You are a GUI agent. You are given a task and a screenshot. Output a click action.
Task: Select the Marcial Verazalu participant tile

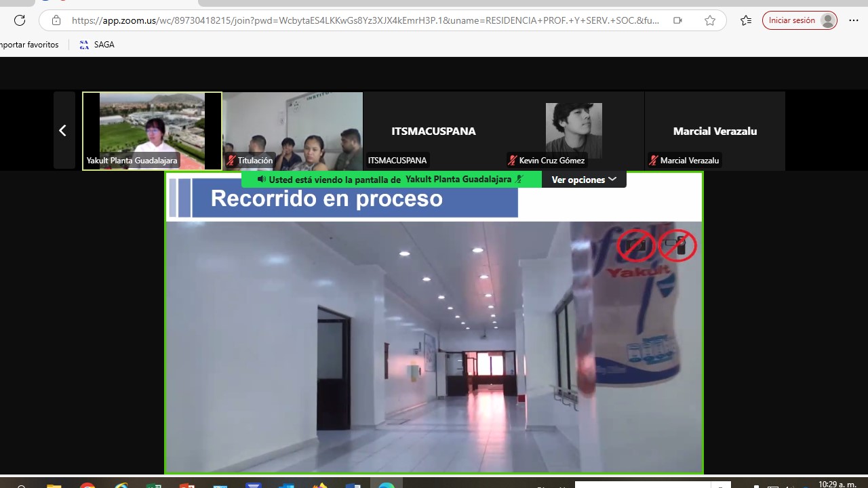tap(715, 131)
